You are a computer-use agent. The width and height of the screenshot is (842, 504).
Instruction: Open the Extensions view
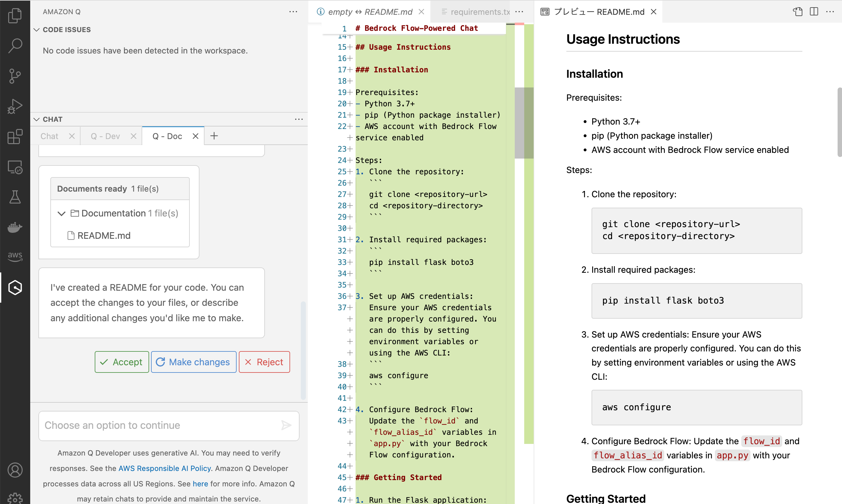point(15,137)
